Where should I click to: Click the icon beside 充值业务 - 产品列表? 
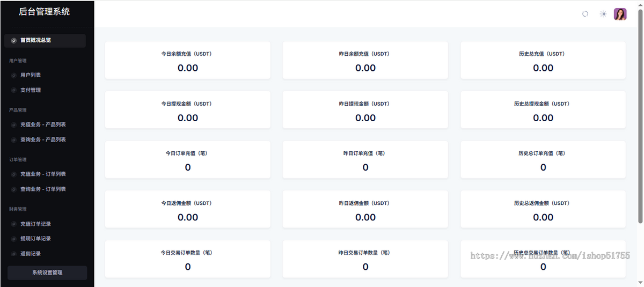14,124
